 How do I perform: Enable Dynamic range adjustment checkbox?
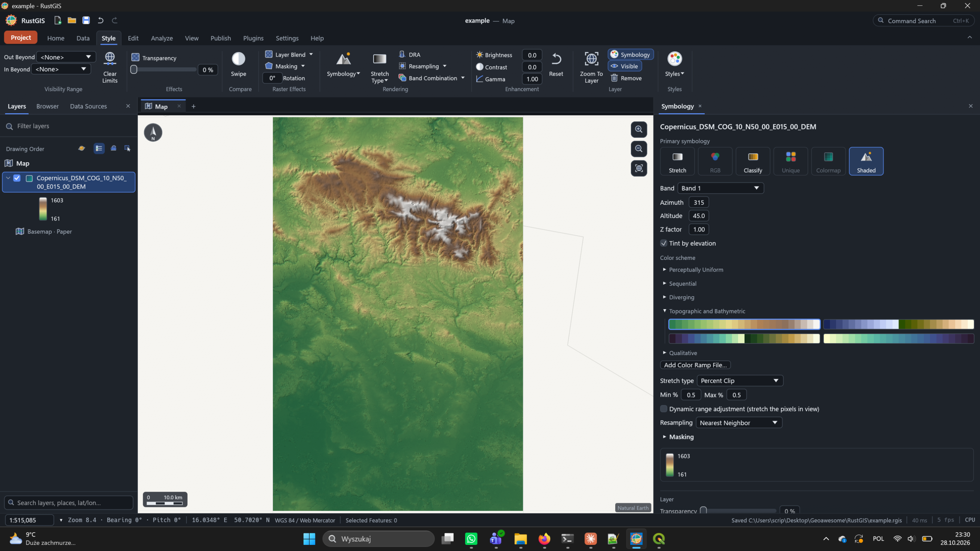(664, 409)
